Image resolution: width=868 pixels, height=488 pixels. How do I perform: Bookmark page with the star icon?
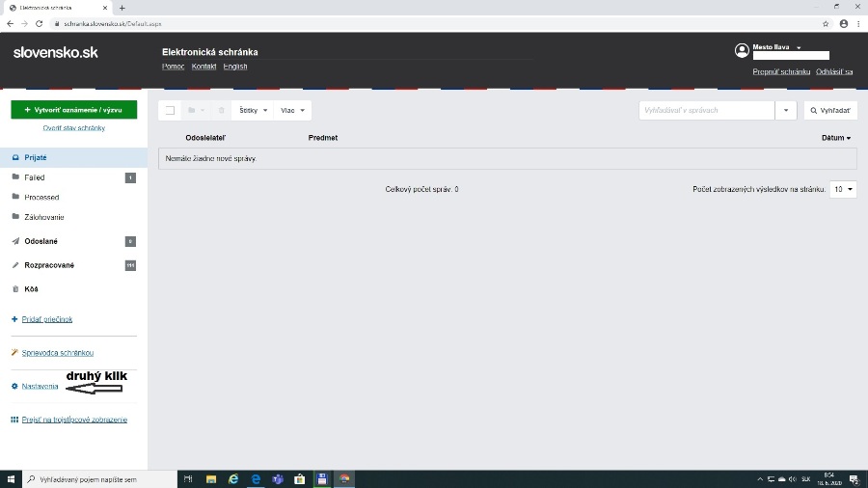826,23
